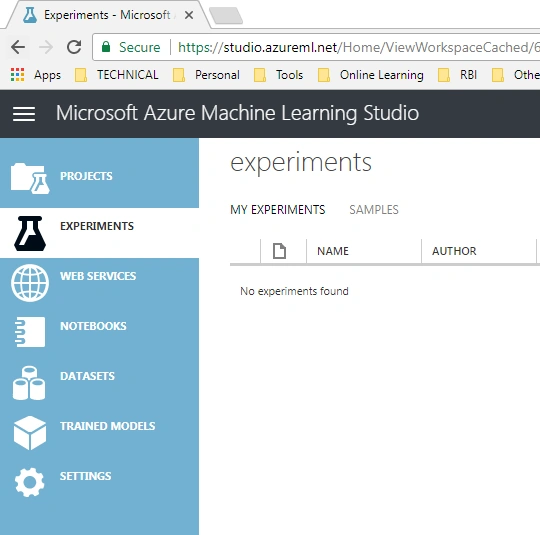
Task: Reload the page with refresh button
Action: (x=74, y=47)
